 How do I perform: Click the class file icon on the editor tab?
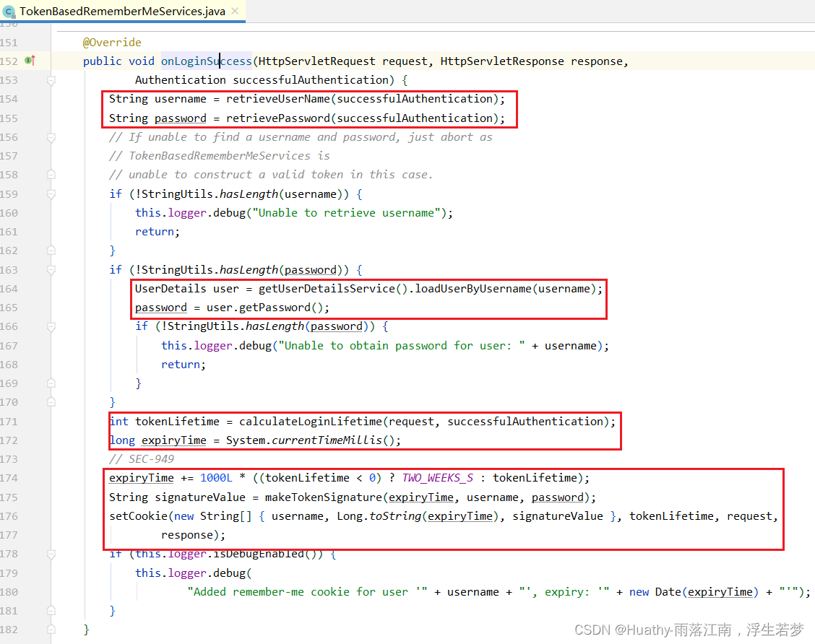(x=9, y=12)
